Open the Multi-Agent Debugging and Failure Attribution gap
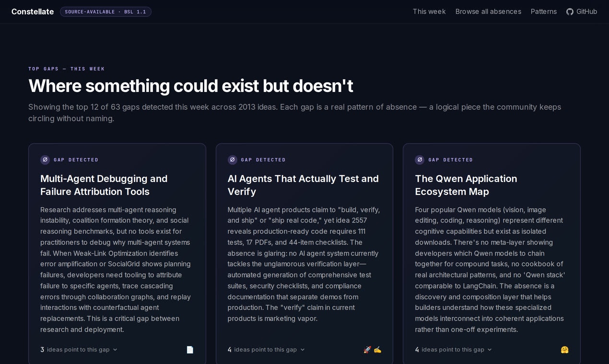This screenshot has height=364, width=609. pyautogui.click(x=104, y=185)
